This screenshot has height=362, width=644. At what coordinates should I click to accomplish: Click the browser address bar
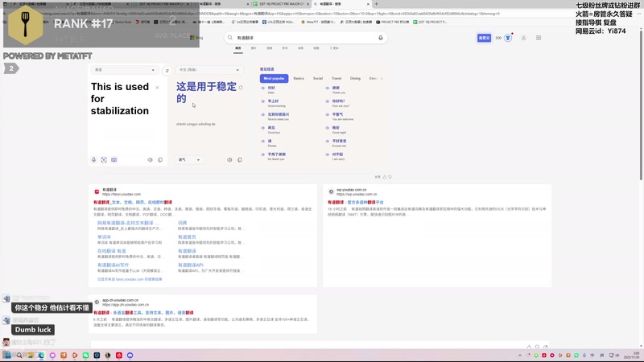click(287, 14)
